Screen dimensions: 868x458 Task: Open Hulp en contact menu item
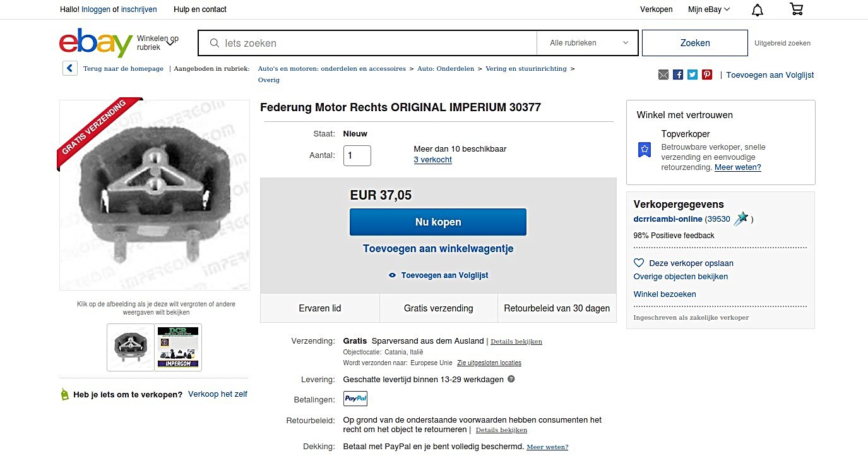pyautogui.click(x=199, y=9)
